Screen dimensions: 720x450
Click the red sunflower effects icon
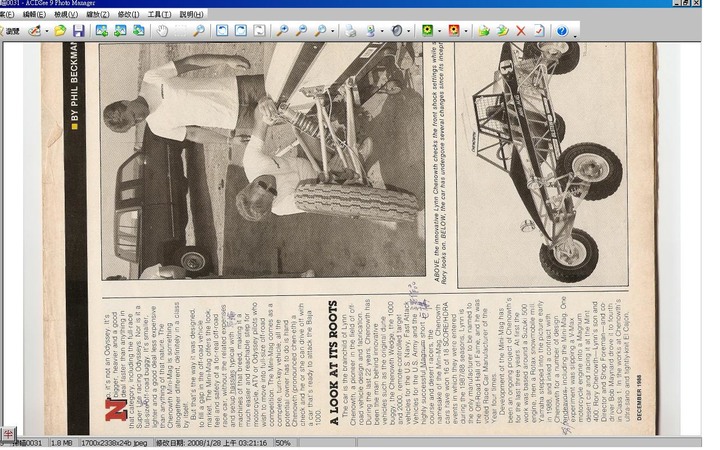pos(454,31)
